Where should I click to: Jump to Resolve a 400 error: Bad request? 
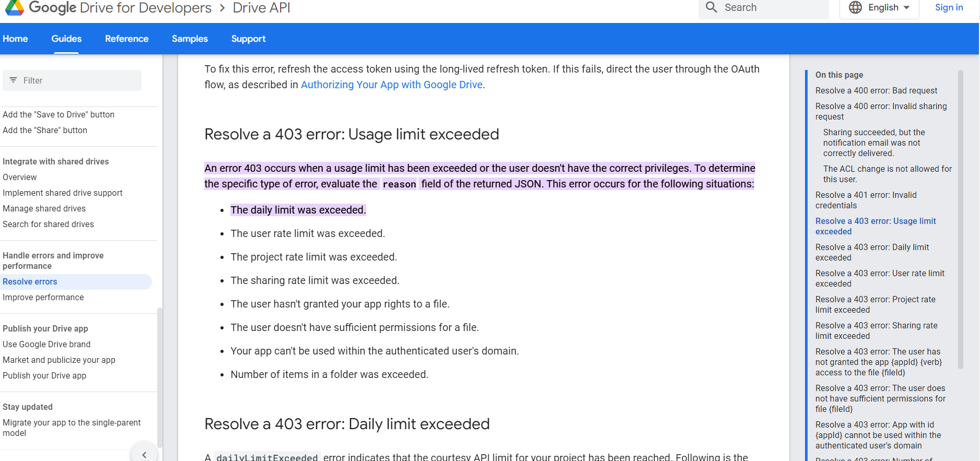(x=876, y=90)
